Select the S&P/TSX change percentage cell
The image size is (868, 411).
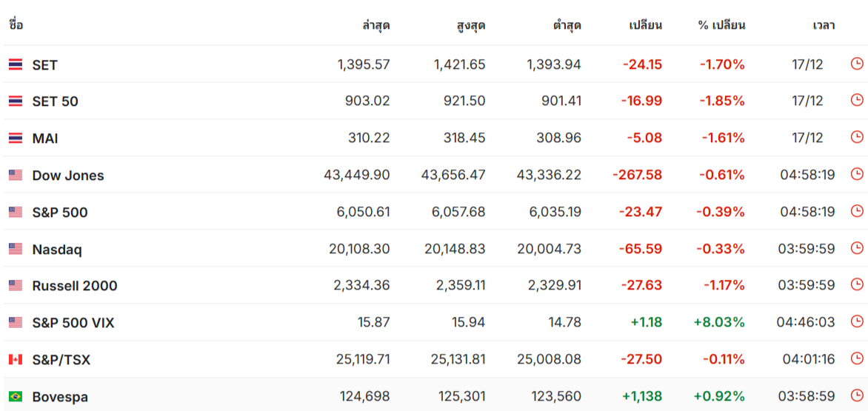(724, 360)
